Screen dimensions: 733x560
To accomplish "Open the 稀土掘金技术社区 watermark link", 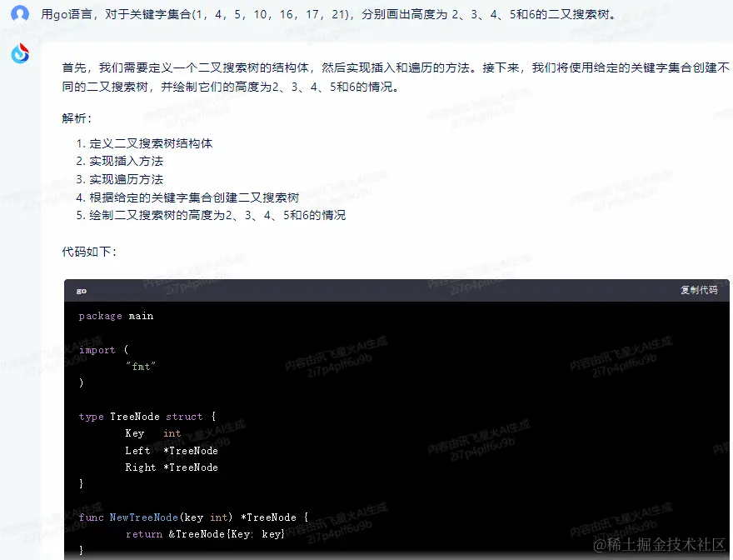I will point(663,547).
